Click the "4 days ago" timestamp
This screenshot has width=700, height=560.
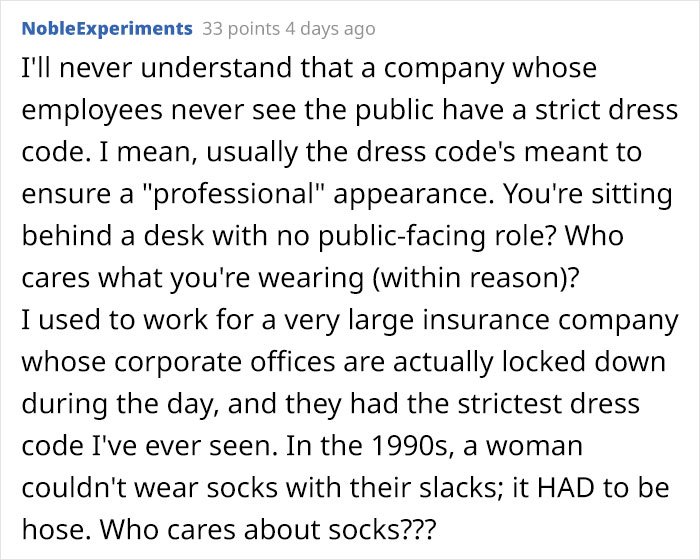coord(330,29)
